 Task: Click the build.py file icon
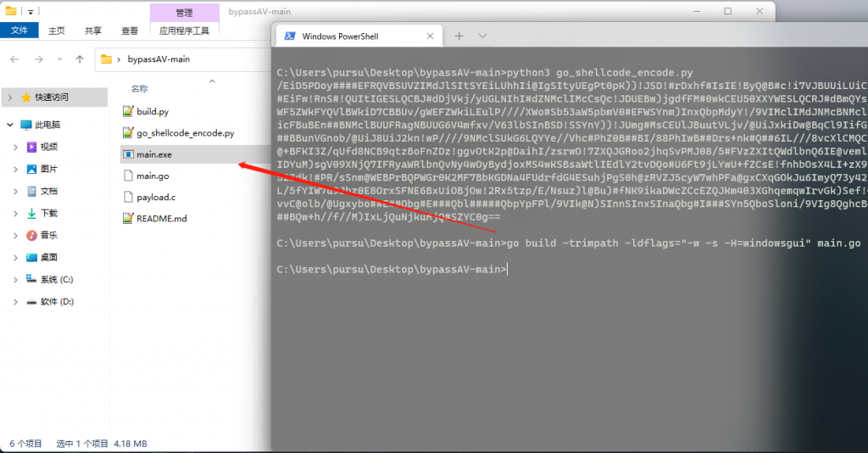pyautogui.click(x=128, y=111)
